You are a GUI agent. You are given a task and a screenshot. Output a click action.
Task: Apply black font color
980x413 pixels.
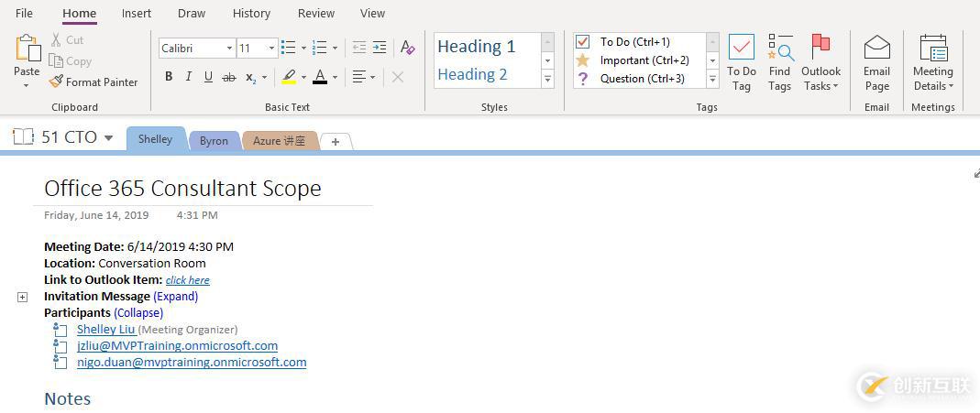320,77
